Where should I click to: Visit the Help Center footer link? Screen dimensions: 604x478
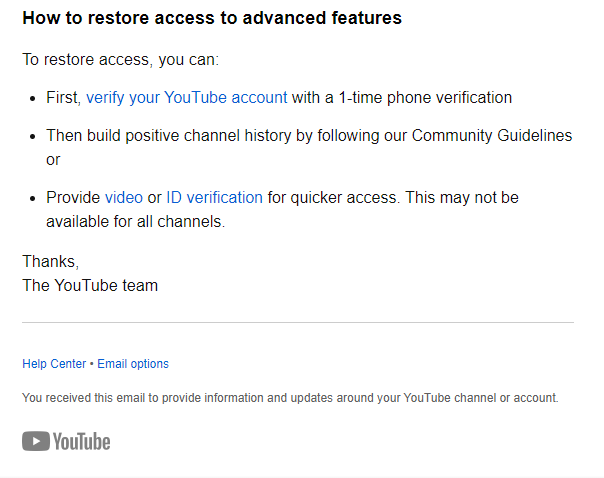click(x=54, y=364)
